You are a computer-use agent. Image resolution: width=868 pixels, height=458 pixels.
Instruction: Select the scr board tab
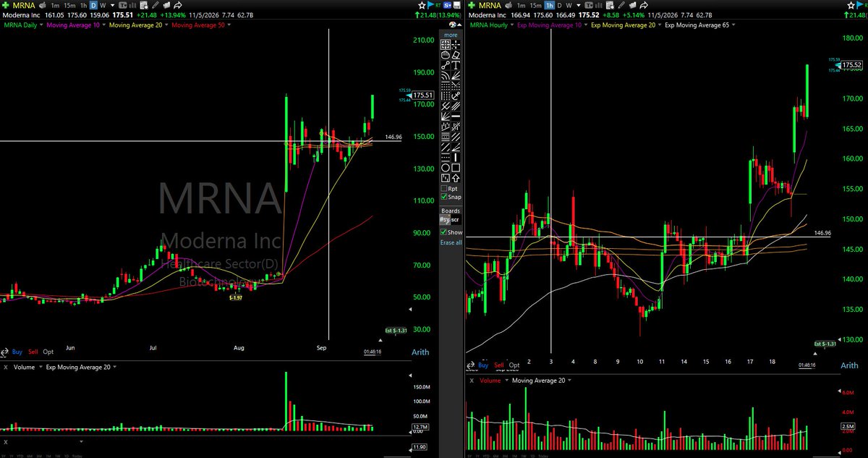455,219
